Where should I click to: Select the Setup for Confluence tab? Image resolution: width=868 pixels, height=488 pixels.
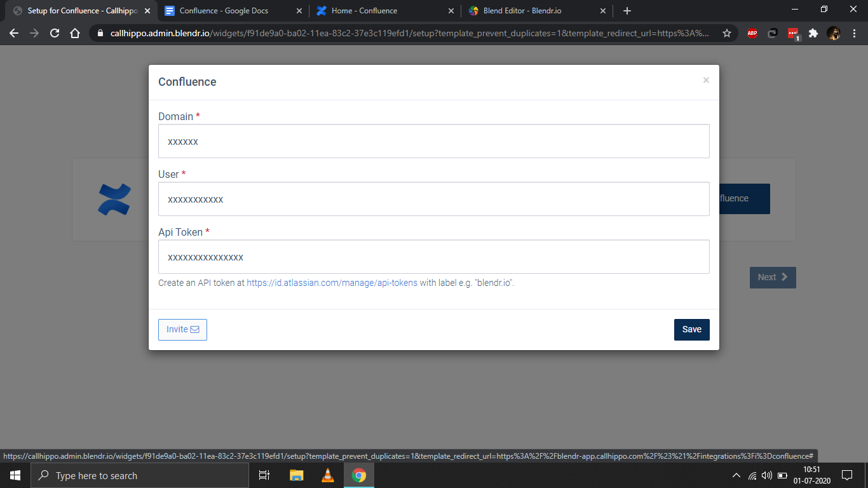coord(83,11)
